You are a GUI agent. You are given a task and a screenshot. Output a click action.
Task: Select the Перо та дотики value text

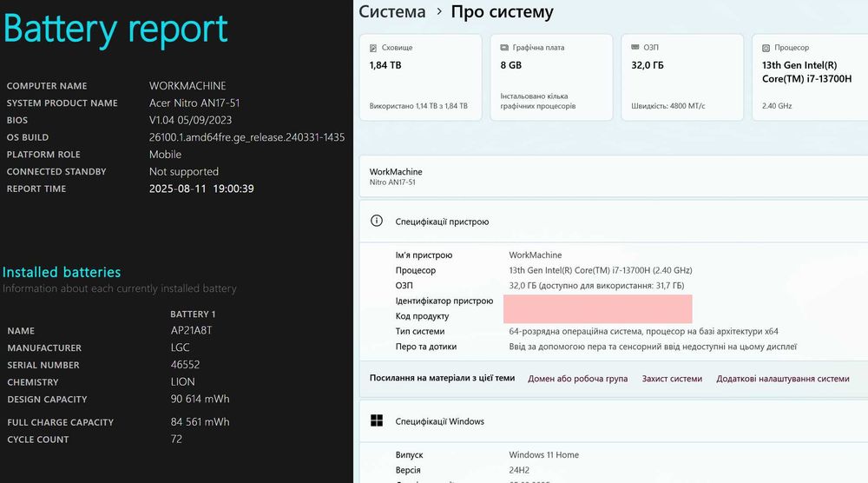coord(653,347)
